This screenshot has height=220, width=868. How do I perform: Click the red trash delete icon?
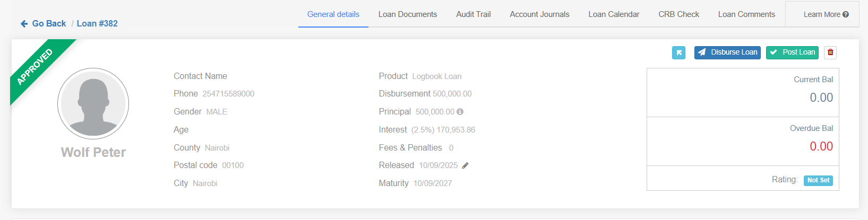(x=830, y=52)
